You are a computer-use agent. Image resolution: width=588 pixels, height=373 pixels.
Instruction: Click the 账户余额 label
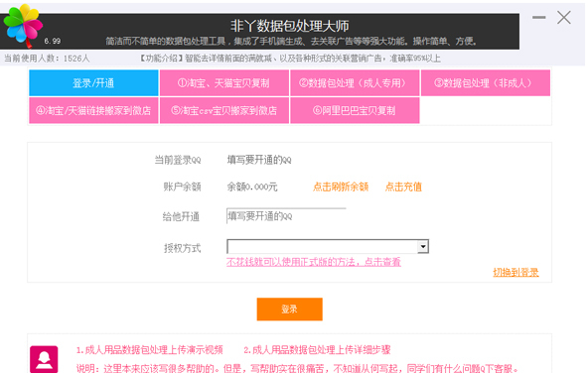tap(182, 186)
